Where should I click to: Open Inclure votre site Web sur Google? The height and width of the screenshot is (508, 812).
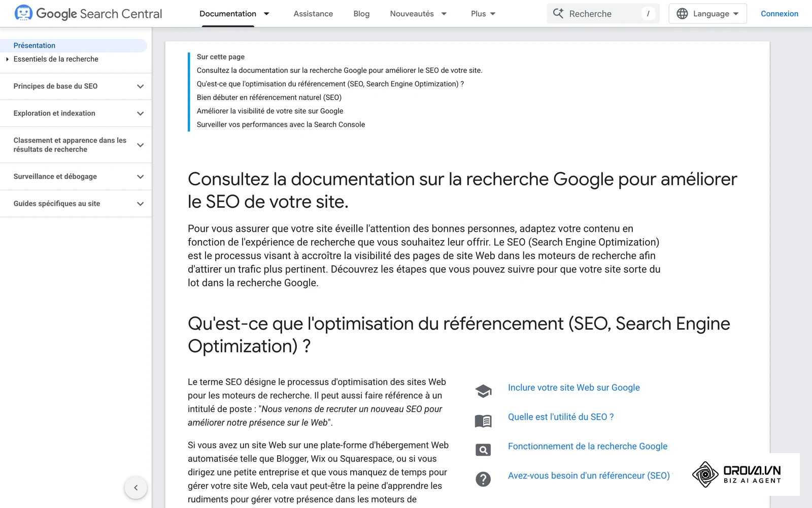573,388
